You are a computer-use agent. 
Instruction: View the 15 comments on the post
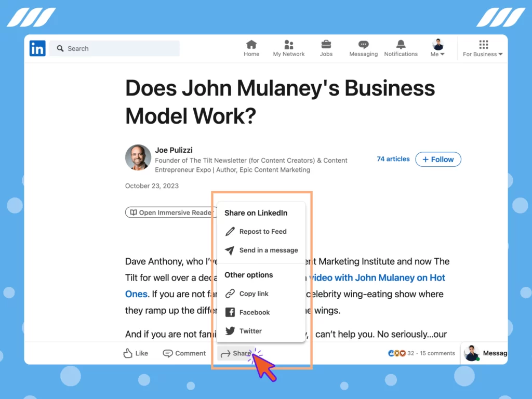tap(437, 353)
